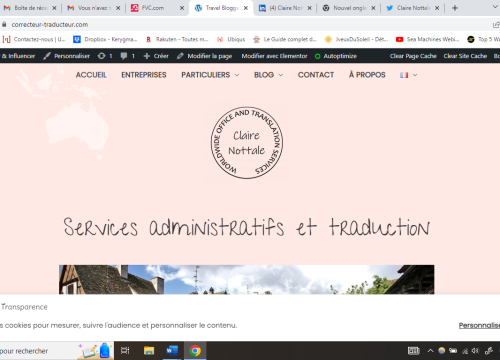Viewport: 500px width, 360px height.
Task: Click Clear Site Cache
Action: point(465,56)
